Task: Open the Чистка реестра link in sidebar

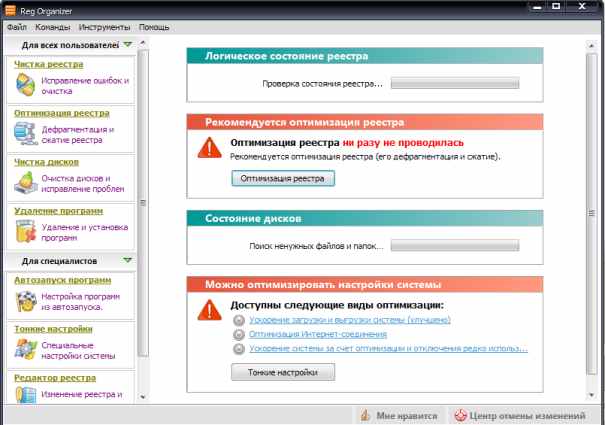Action: point(49,64)
